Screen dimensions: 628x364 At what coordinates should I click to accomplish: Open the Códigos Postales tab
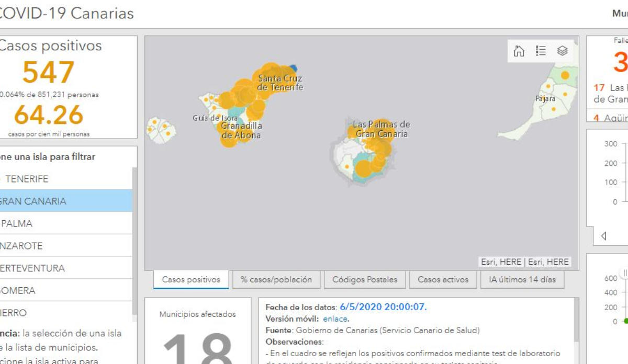pos(364,279)
